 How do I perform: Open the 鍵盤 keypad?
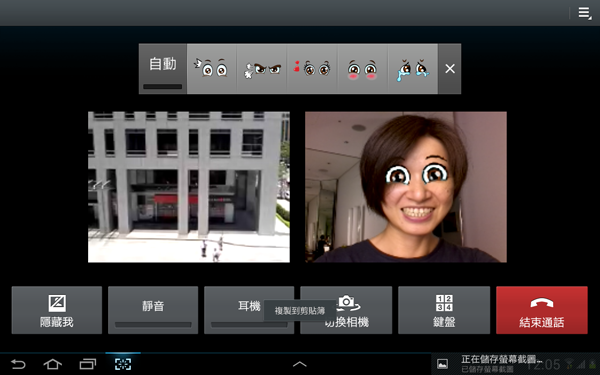[x=444, y=310]
